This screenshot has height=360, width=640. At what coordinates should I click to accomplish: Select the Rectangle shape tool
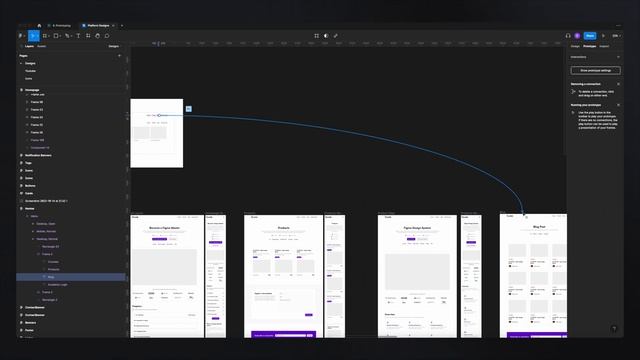[x=56, y=36]
